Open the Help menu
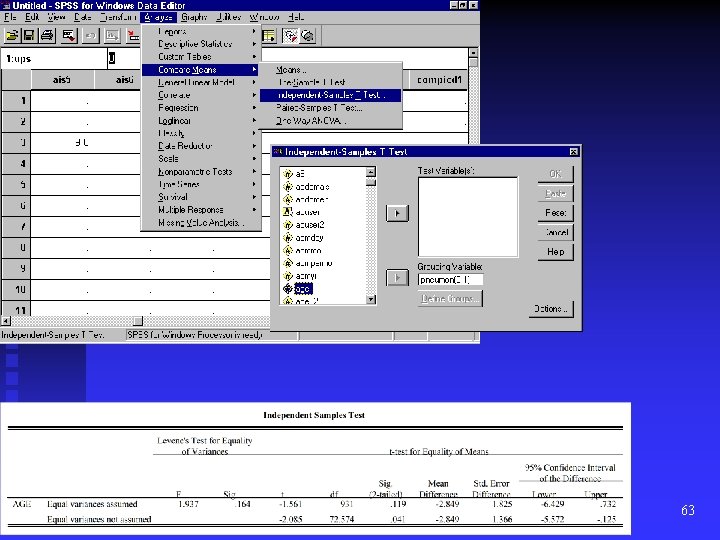Image resolution: width=720 pixels, height=540 pixels. pyautogui.click(x=296, y=17)
